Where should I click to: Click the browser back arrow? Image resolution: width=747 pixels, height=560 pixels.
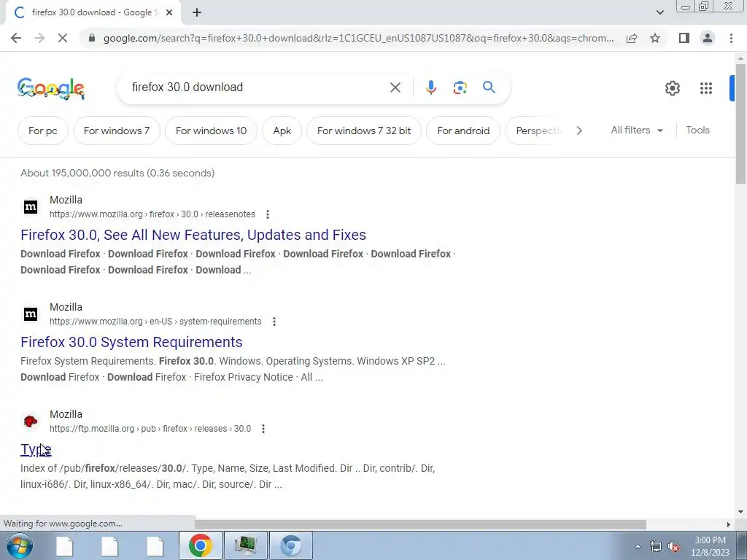point(16,38)
